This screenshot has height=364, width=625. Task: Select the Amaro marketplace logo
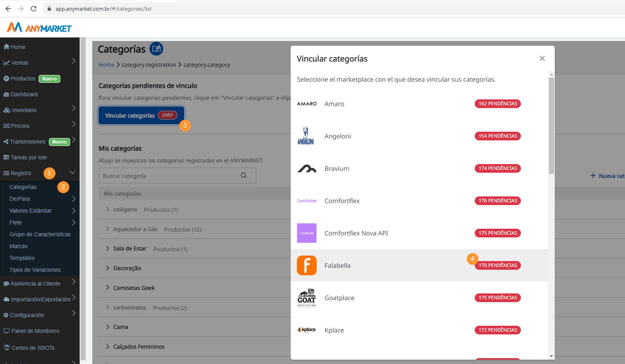point(307,104)
